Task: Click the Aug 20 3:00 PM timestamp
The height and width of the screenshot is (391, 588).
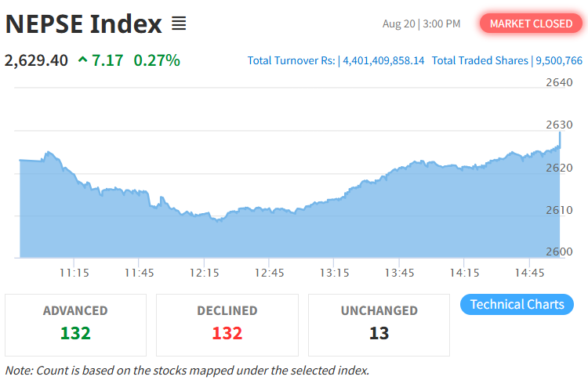Action: point(421,24)
